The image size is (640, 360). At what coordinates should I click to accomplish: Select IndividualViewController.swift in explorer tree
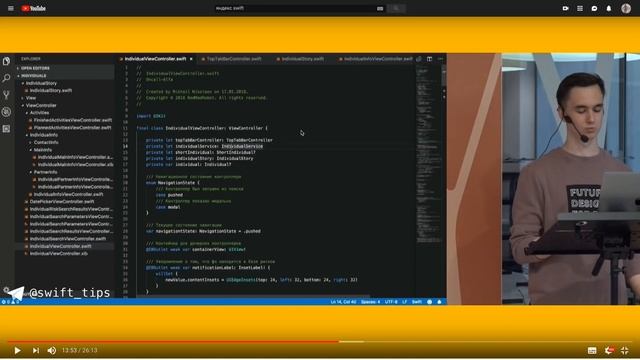click(60, 246)
